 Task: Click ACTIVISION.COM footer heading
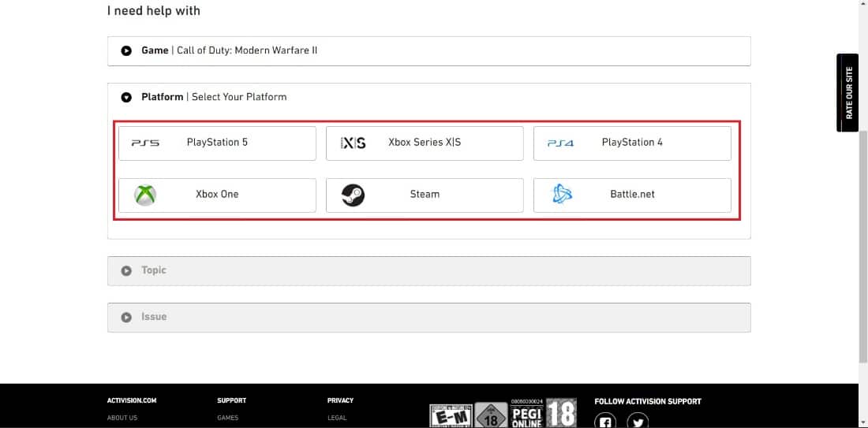point(132,400)
